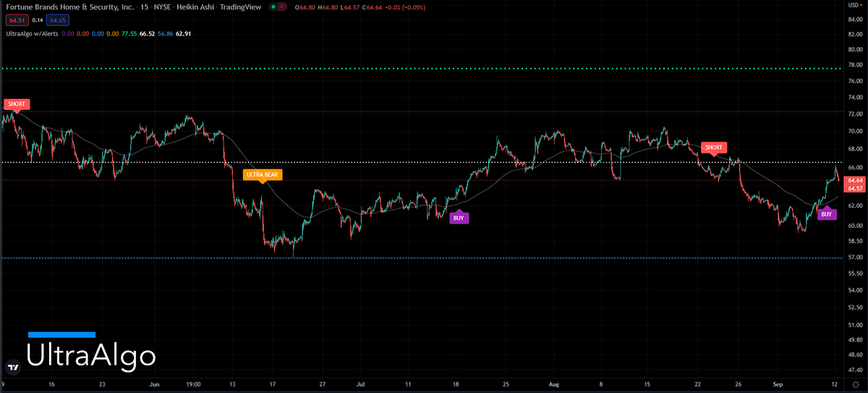This screenshot has height=393, width=868.
Task: Click the 84.00 price scale label
Action: (855, 19)
